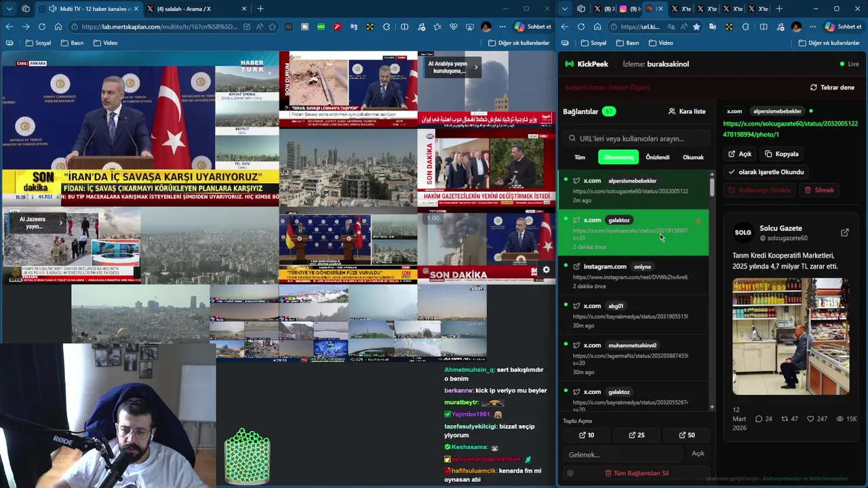Bulk open 50 links

click(x=687, y=435)
